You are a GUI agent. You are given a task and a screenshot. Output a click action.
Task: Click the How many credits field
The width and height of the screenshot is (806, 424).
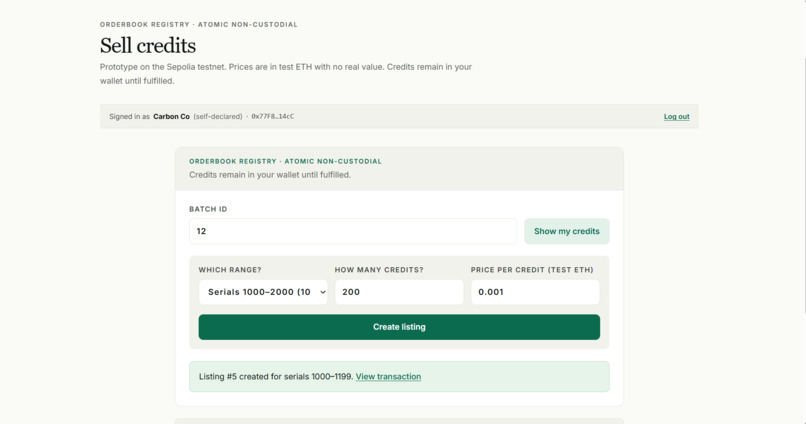[399, 292]
